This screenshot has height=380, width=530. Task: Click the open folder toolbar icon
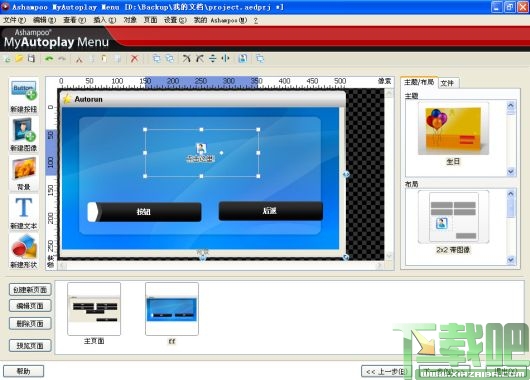pyautogui.click(x=19, y=59)
